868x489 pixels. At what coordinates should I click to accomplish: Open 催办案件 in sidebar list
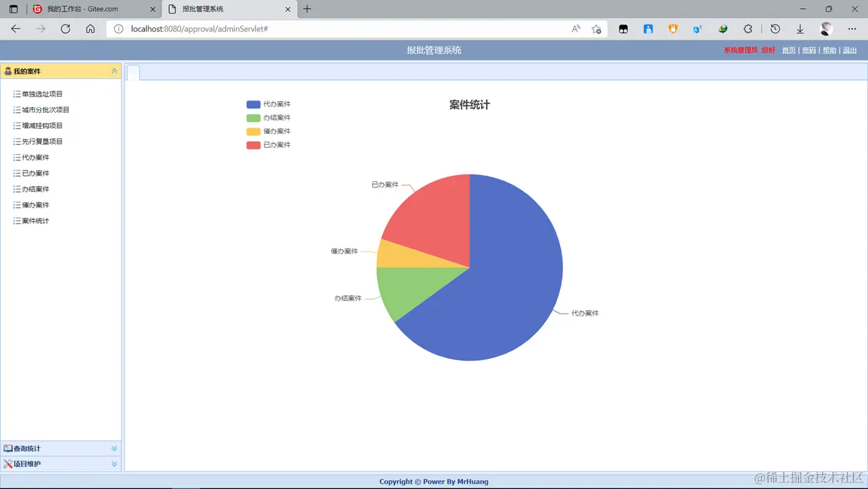[36, 205]
